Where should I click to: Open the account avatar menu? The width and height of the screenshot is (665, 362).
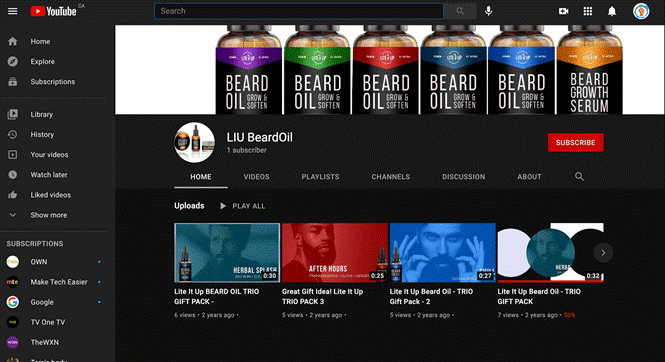641,11
